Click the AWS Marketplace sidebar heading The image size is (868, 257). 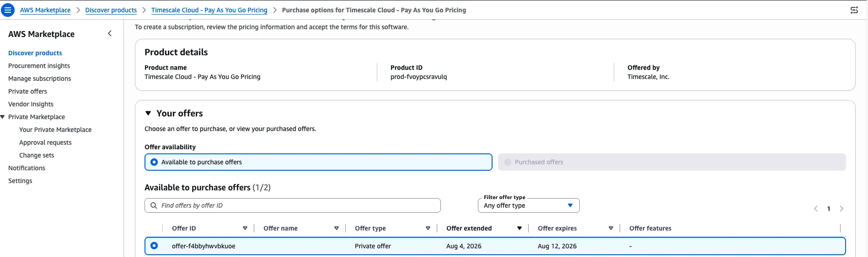click(41, 34)
